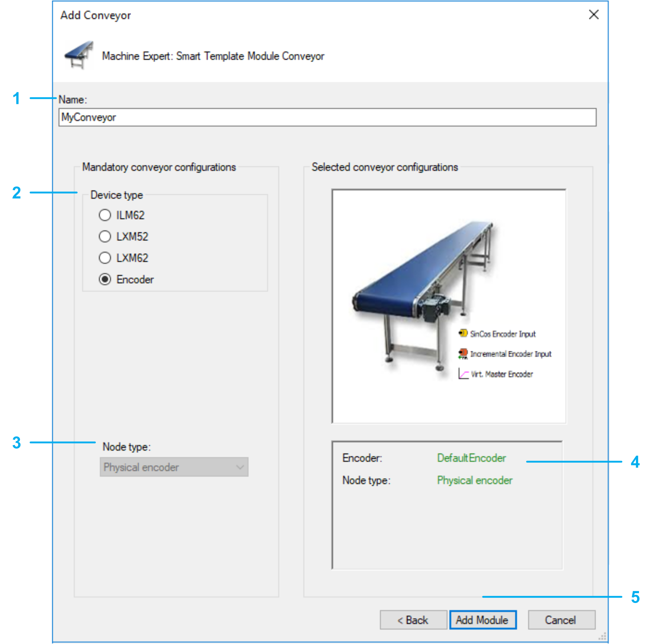Close the Add Conveyor window
This screenshot has height=644, width=652.
594,15
